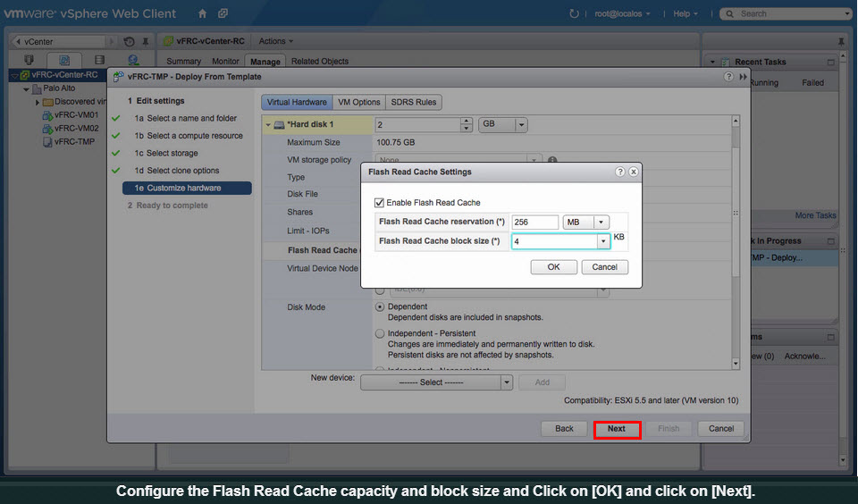The image size is (858, 504).
Task: Click the search magnifier icon
Action: pyautogui.click(x=729, y=14)
